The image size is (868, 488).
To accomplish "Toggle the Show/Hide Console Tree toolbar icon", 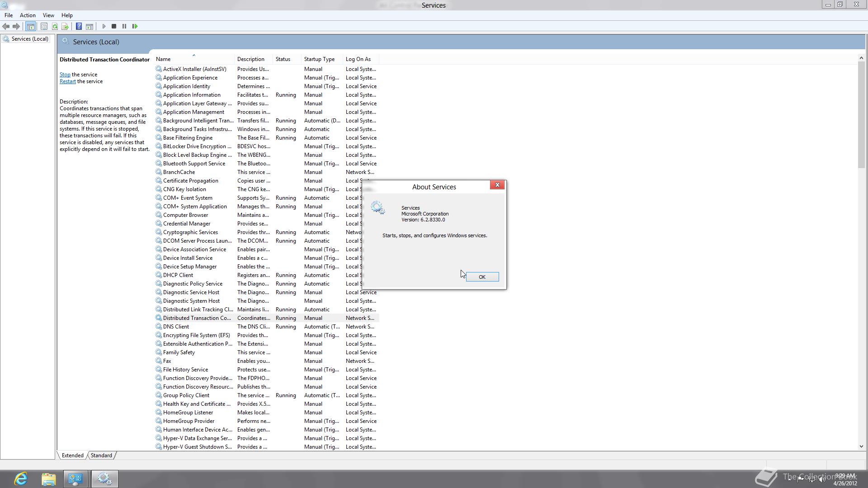I will click(31, 26).
